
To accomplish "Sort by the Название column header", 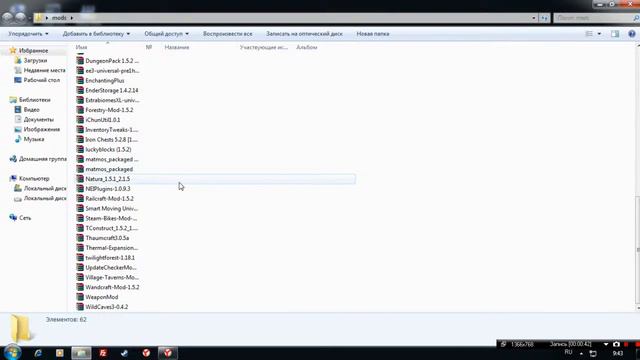I will pos(177,47).
